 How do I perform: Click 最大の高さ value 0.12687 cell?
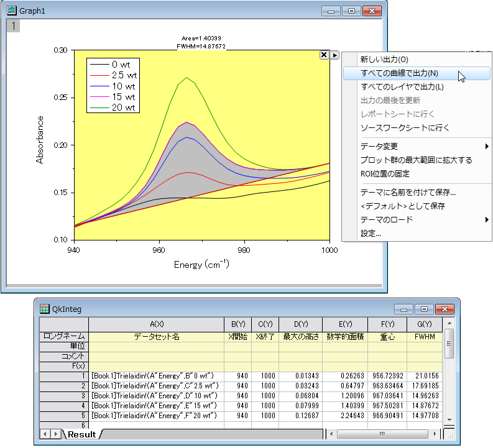pos(300,416)
